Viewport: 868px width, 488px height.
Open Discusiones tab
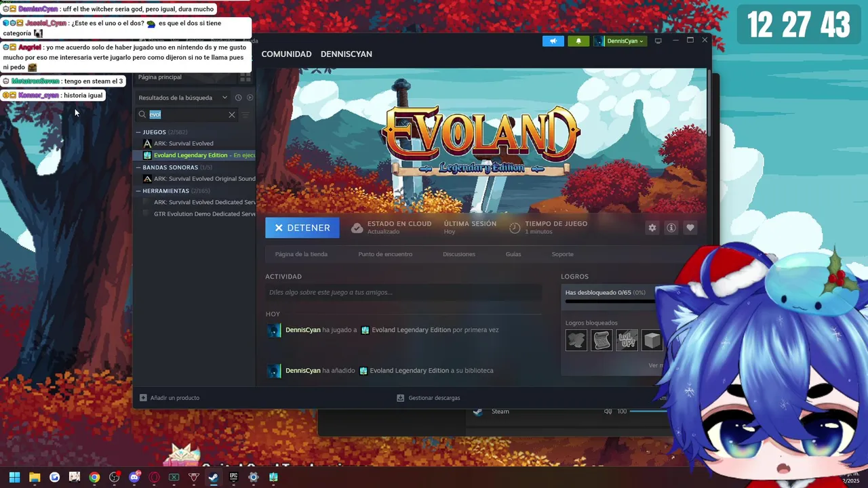coord(459,254)
